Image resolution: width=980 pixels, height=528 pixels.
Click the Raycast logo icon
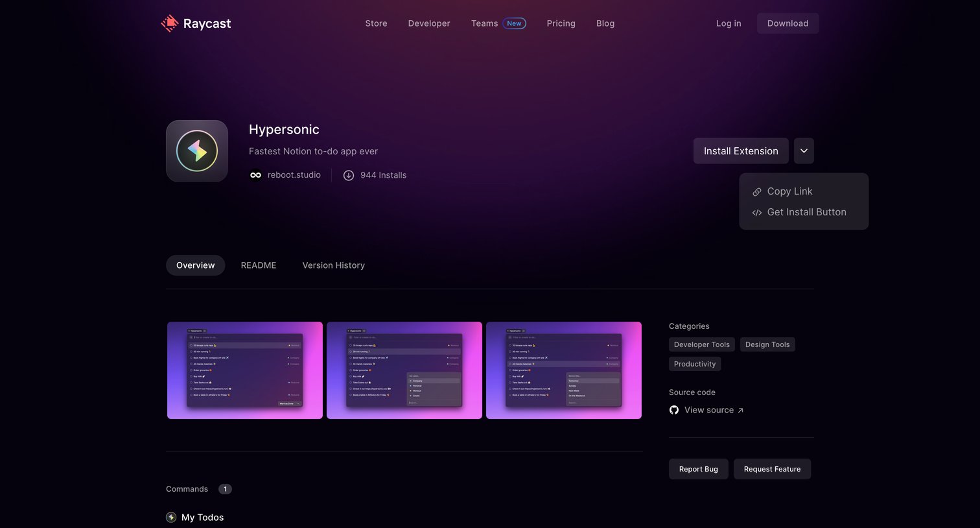[x=169, y=23]
